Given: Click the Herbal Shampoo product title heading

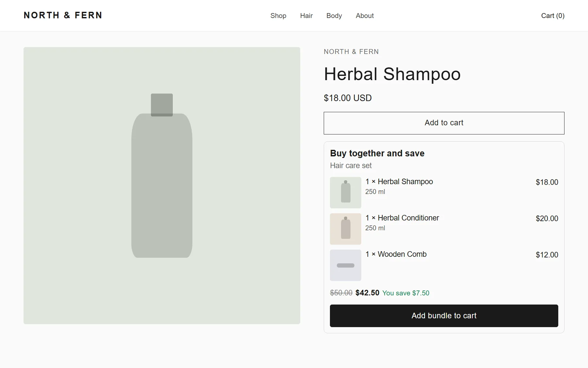Looking at the screenshot, I should click(x=392, y=74).
